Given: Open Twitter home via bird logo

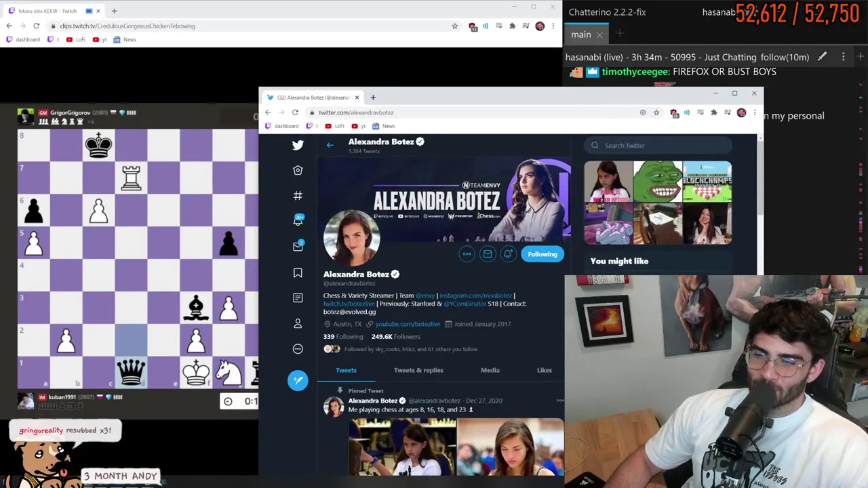Looking at the screenshot, I should point(298,145).
